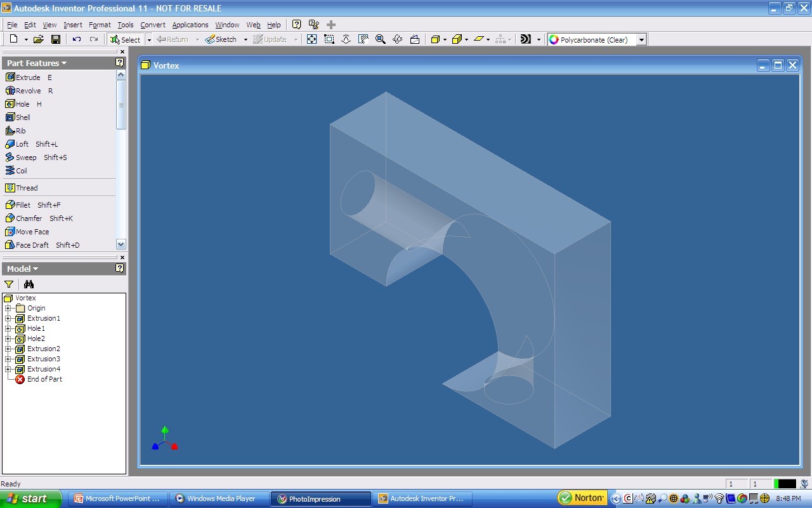Click the Sketch button
This screenshot has width=812, height=508.
[221, 39]
